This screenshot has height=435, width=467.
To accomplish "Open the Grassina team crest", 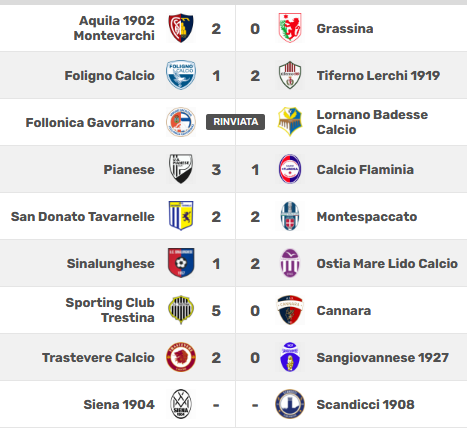I will [290, 28].
